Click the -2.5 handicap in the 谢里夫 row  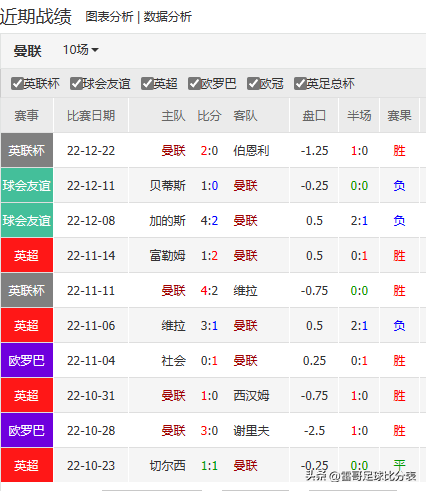(x=314, y=431)
